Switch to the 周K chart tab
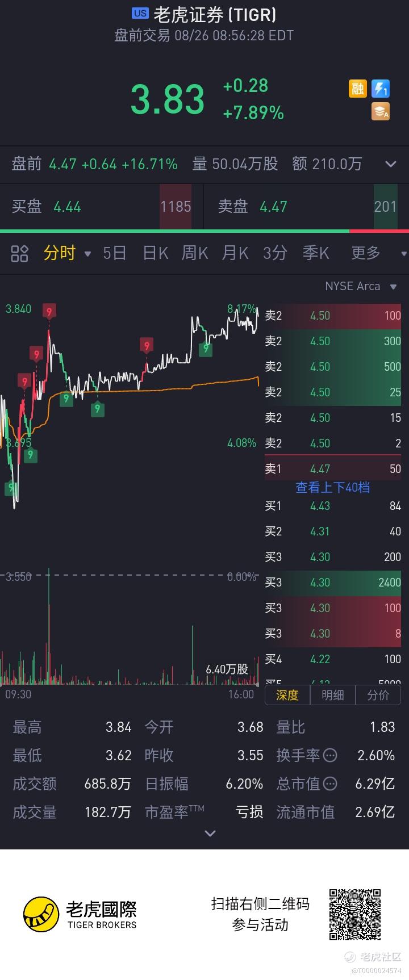The width and height of the screenshot is (409, 980). point(195,253)
